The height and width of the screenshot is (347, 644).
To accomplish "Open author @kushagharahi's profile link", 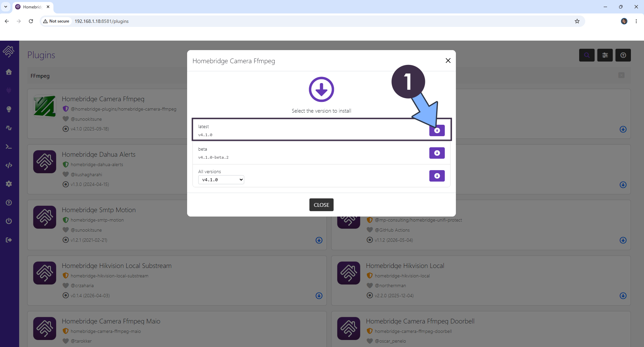I will click(86, 175).
